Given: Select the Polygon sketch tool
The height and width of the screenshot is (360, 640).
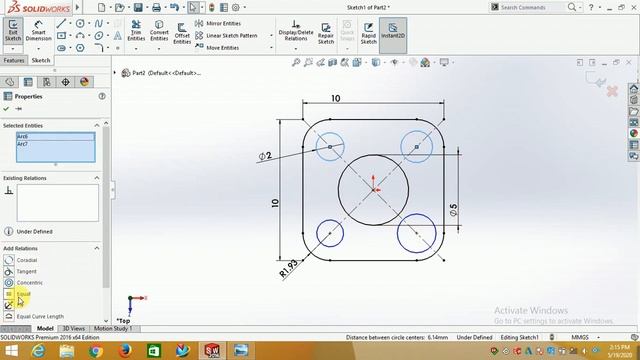Looking at the screenshot, I should (x=80, y=48).
